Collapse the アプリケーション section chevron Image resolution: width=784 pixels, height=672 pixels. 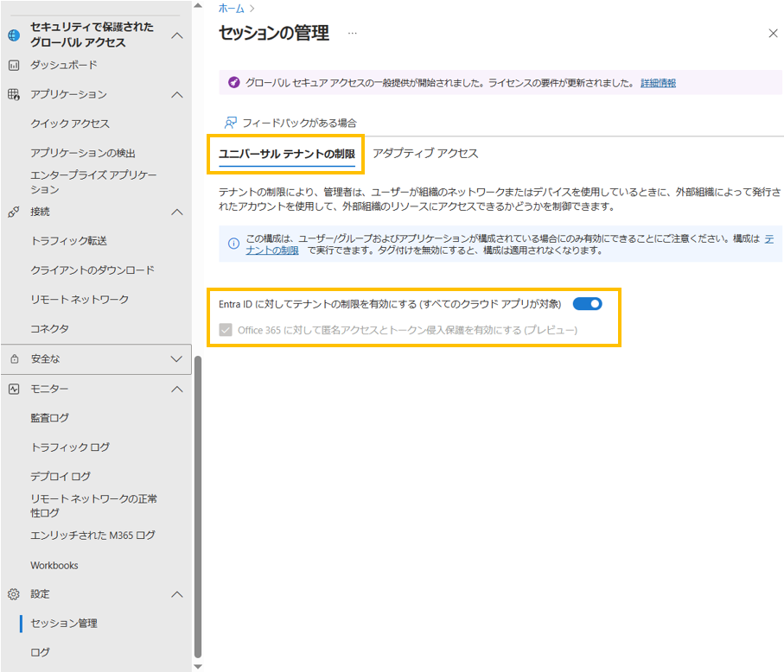177,94
